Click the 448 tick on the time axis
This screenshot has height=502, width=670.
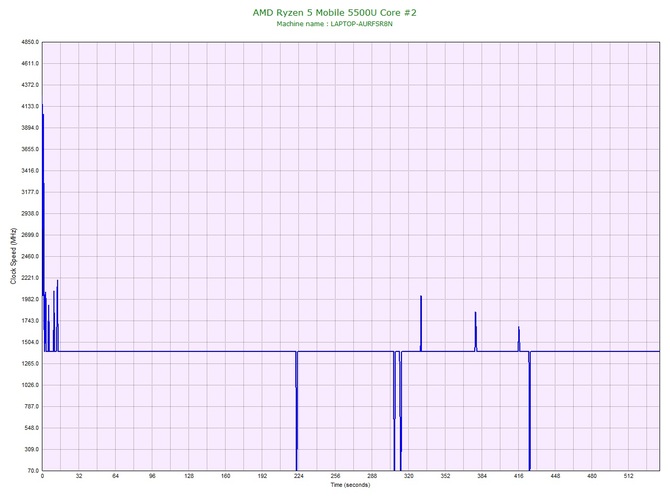pos(555,476)
